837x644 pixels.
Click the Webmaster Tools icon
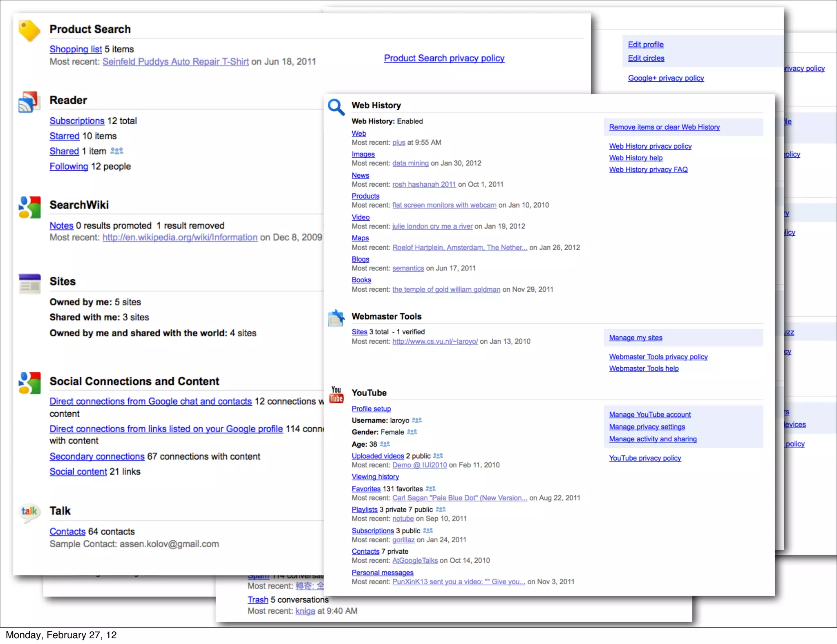pyautogui.click(x=336, y=318)
